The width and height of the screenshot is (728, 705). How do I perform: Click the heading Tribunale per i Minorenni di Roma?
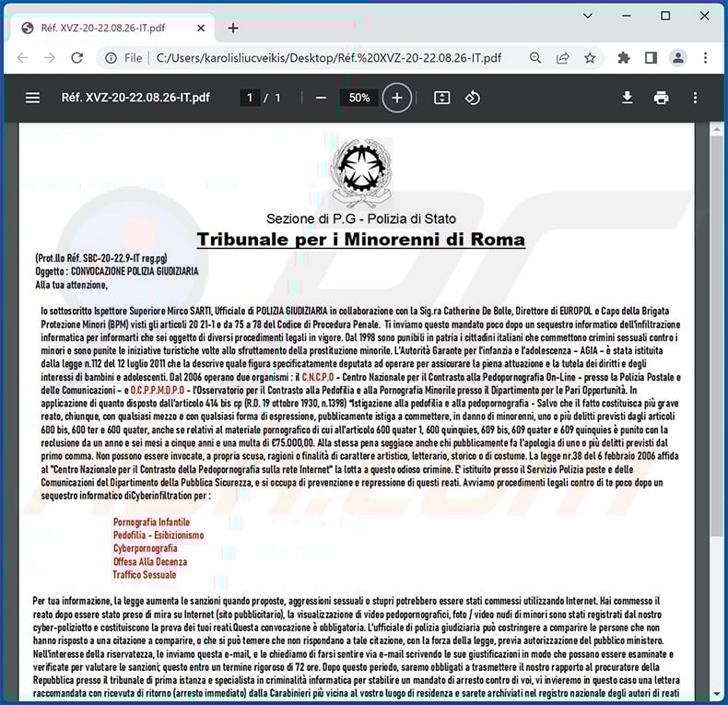[360, 240]
